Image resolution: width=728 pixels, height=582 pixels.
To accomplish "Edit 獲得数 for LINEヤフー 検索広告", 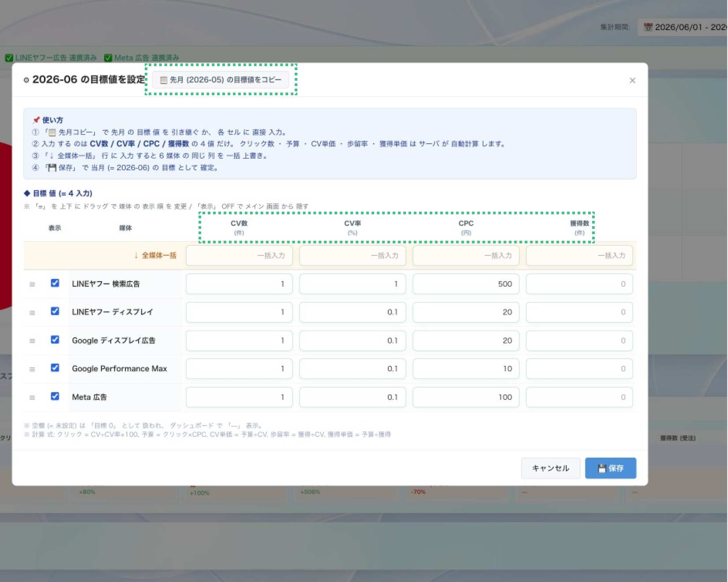I will (x=579, y=284).
